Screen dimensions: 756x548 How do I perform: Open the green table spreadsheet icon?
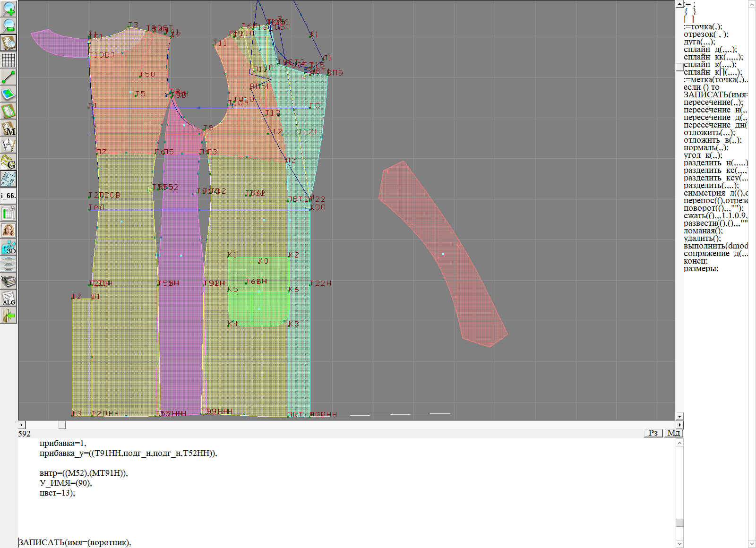click(x=9, y=213)
